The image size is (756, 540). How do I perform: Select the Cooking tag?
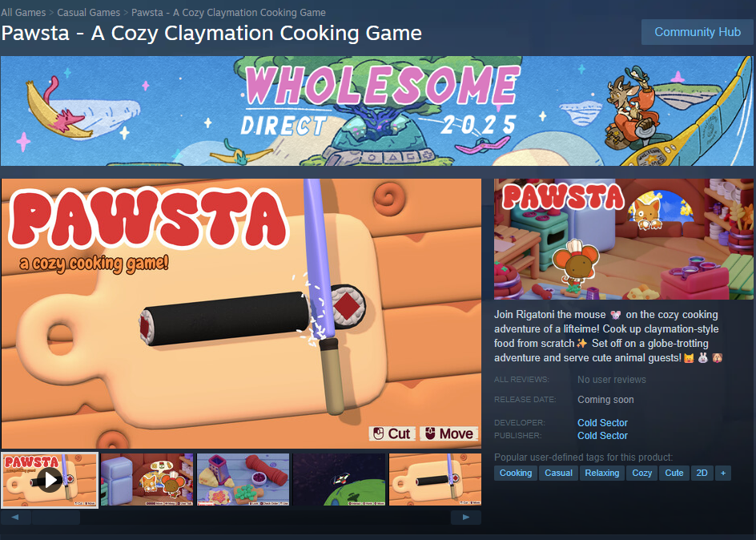pos(516,473)
